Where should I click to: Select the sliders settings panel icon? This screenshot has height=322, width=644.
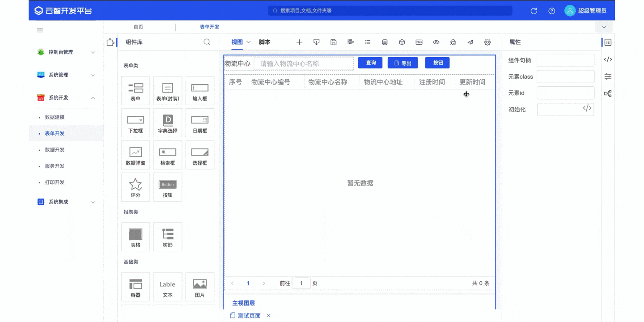coord(608,76)
